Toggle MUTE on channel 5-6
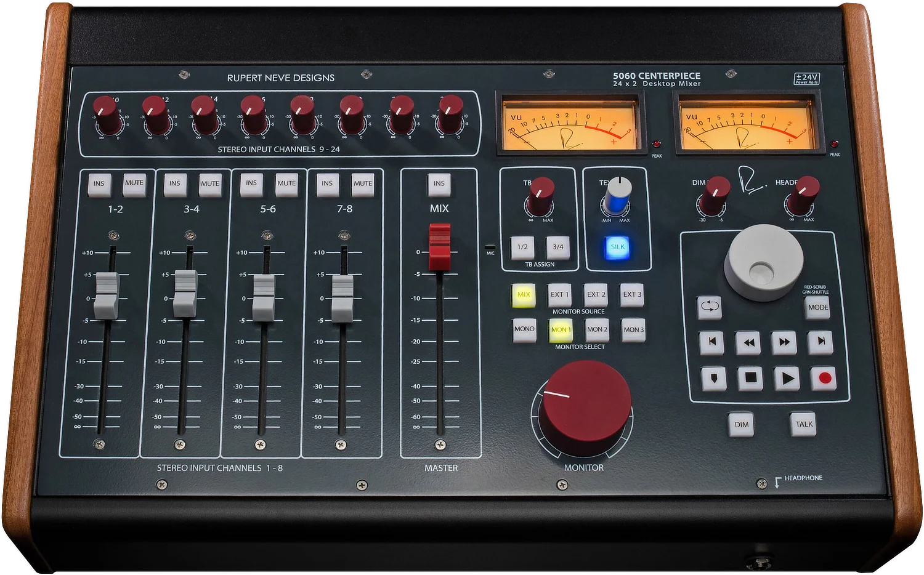 [x=286, y=185]
